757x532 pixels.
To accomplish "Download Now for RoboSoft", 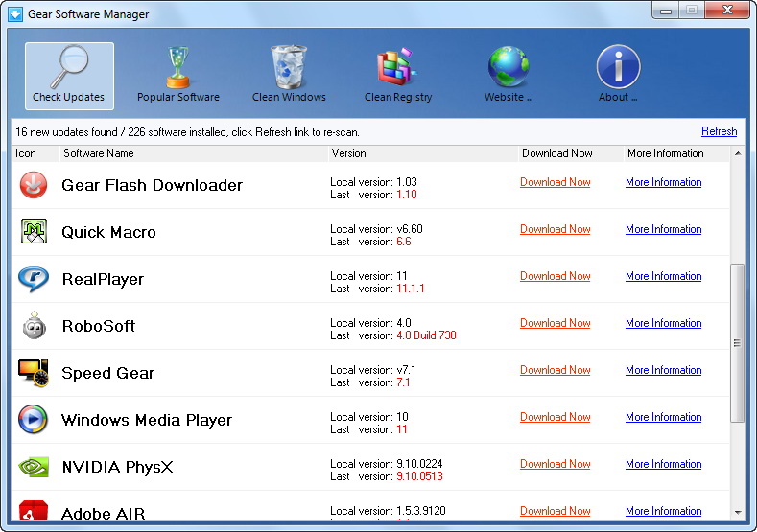I will pyautogui.click(x=556, y=323).
